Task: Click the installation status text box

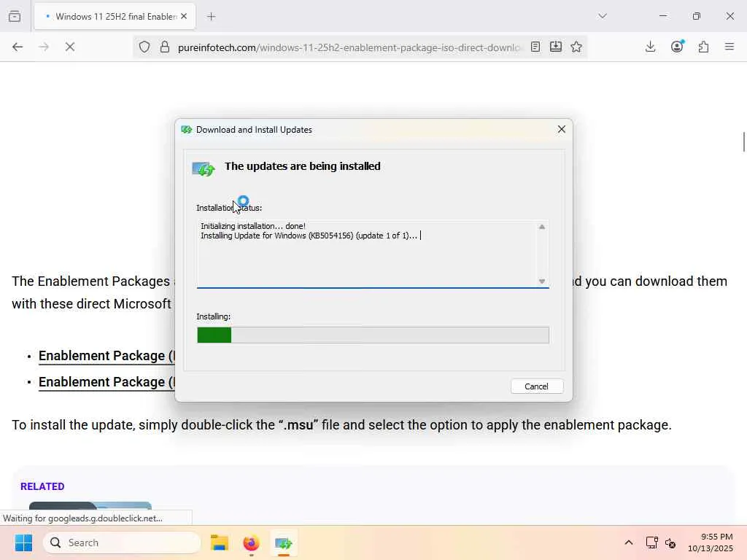Action: [x=373, y=254]
